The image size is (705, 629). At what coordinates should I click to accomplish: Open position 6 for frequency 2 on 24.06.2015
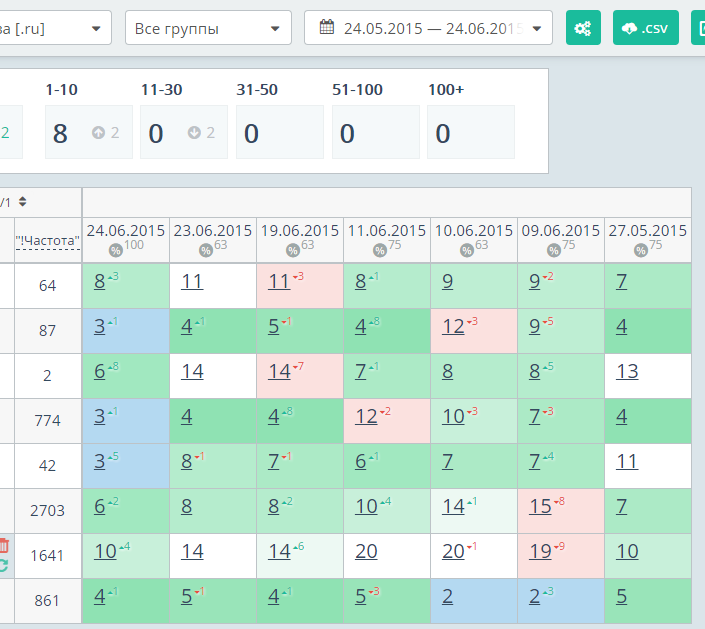99,372
